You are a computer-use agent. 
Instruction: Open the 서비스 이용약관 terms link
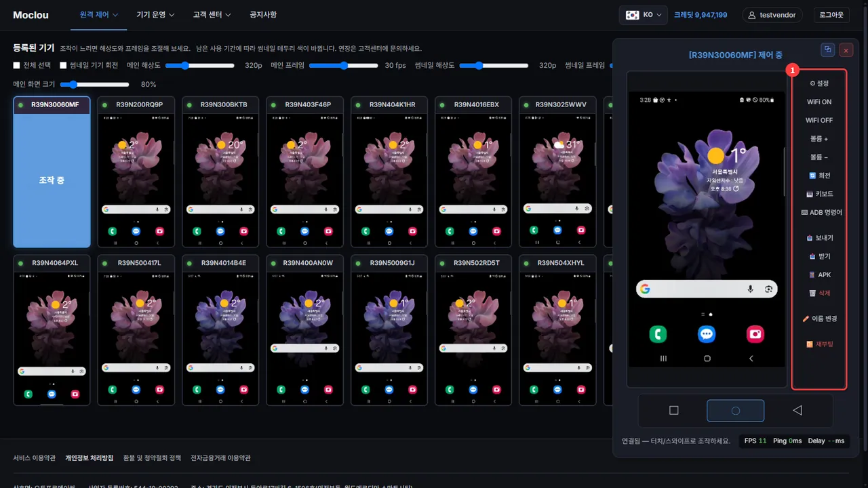tap(35, 458)
